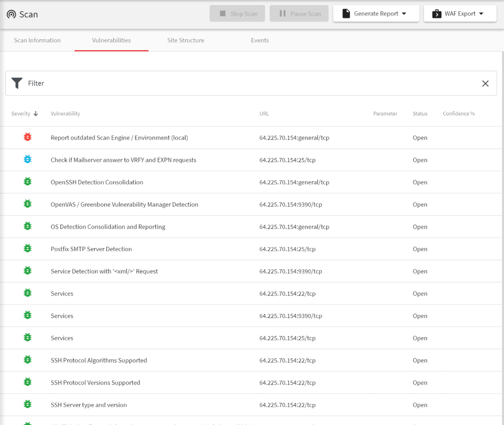Click the blue info severity bug for VRFY check
The image size is (504, 425).
(x=28, y=159)
